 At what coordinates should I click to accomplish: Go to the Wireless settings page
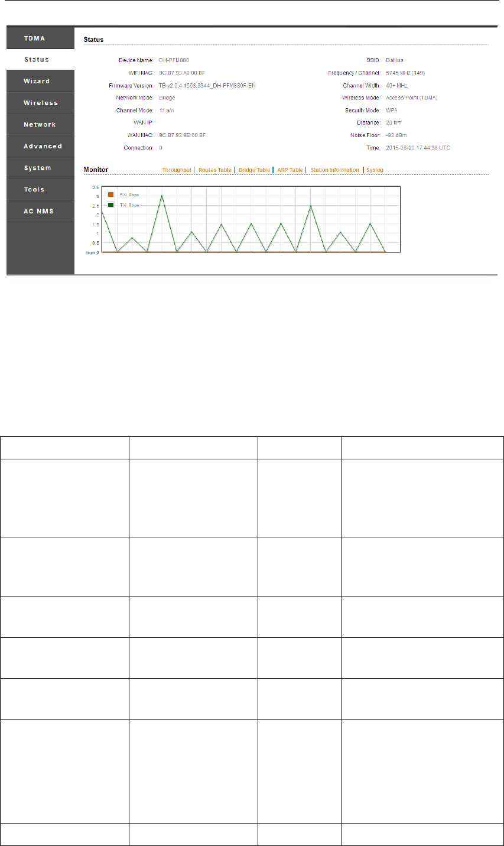point(40,103)
